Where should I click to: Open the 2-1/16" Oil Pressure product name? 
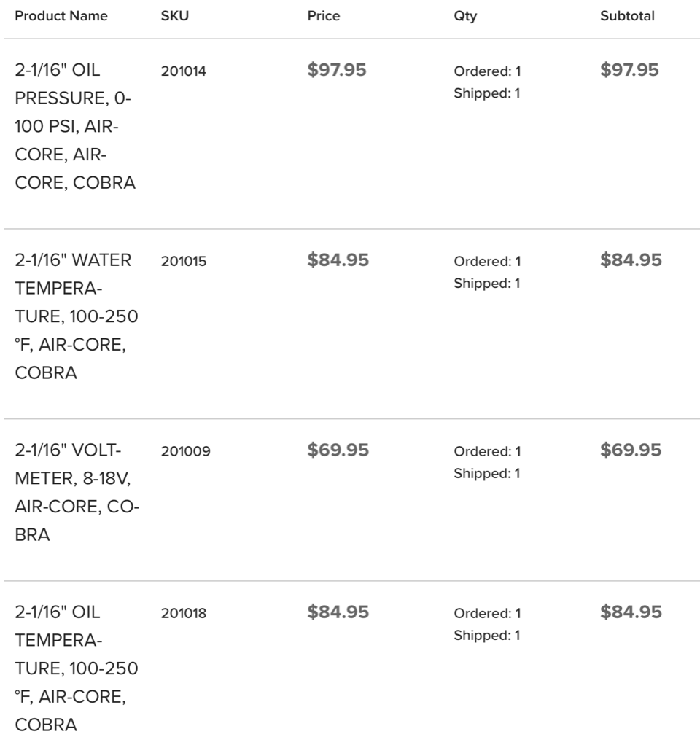pos(76,126)
